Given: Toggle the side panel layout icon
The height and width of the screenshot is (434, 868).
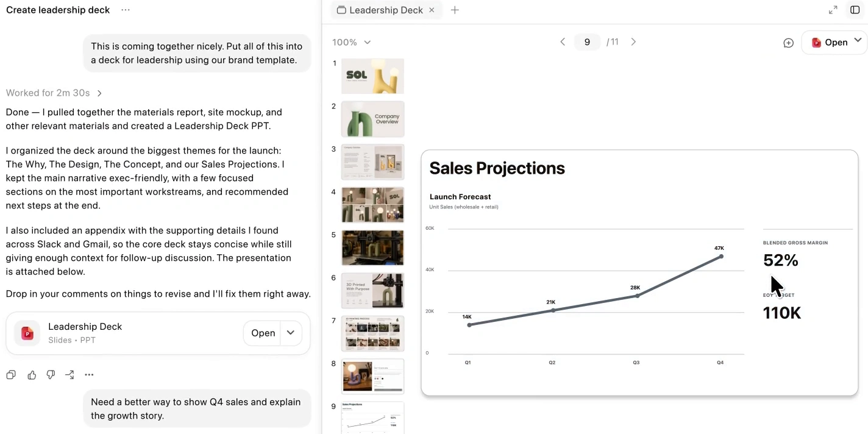Looking at the screenshot, I should click(855, 10).
